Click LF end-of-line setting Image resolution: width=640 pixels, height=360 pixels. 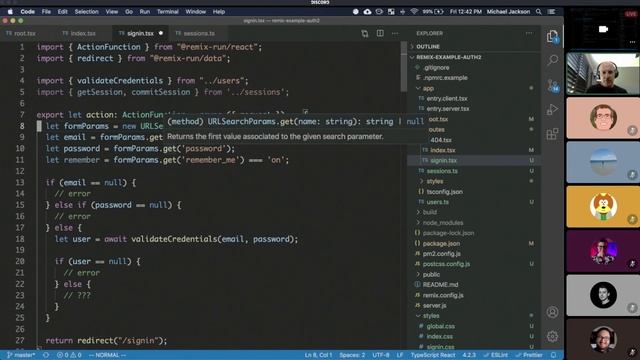pos(400,355)
